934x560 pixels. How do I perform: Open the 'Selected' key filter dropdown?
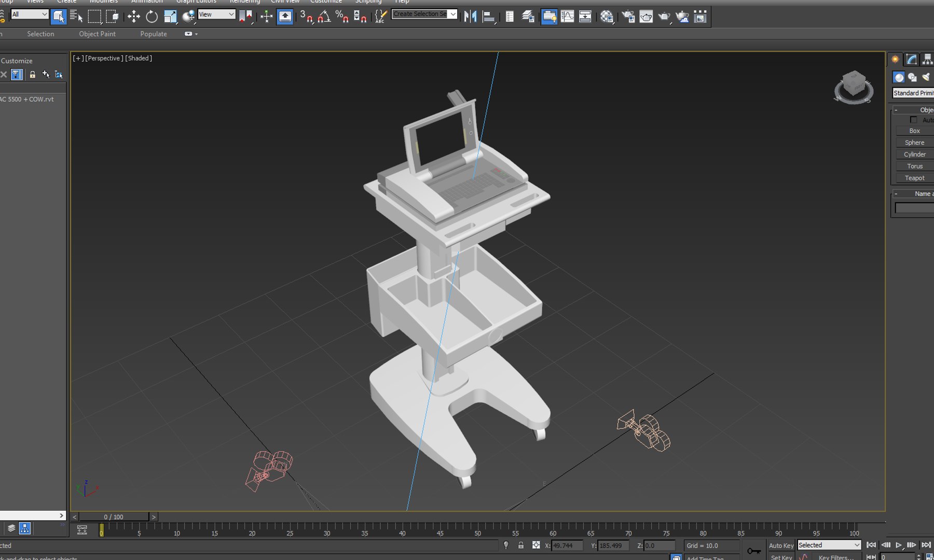pyautogui.click(x=829, y=545)
